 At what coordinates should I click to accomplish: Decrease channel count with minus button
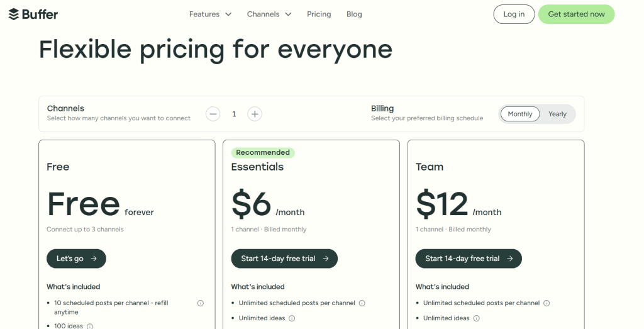(x=213, y=114)
